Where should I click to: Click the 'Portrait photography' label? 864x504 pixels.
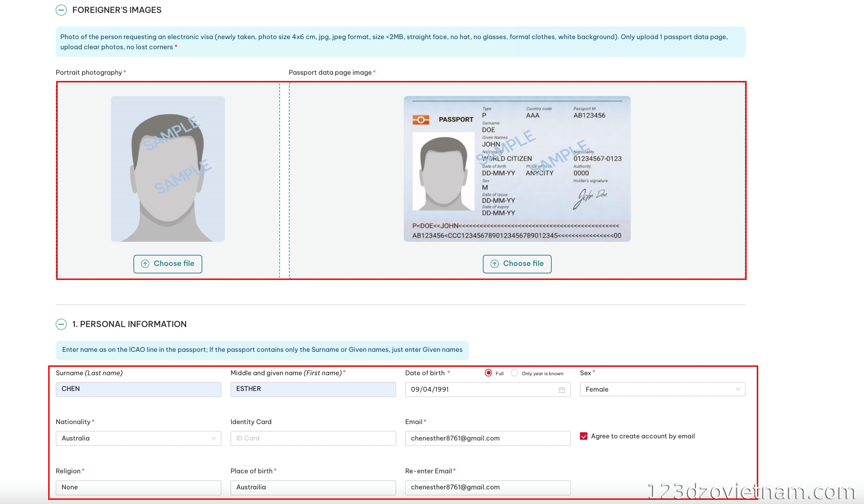coord(89,73)
